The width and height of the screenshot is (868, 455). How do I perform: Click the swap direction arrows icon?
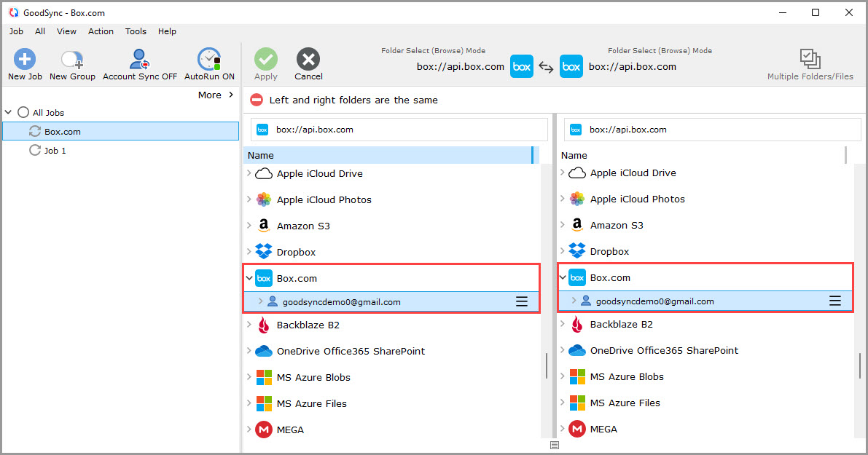(x=547, y=67)
